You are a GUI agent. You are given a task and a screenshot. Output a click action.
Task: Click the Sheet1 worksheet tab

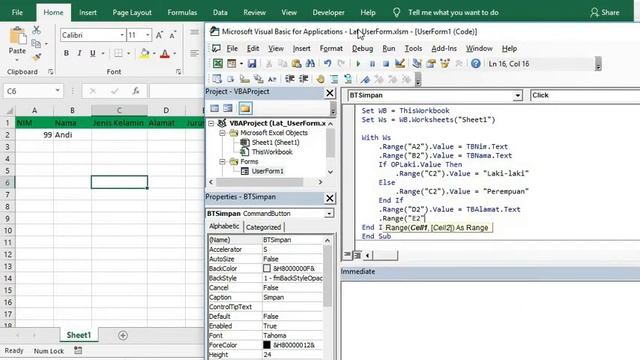coord(79,335)
